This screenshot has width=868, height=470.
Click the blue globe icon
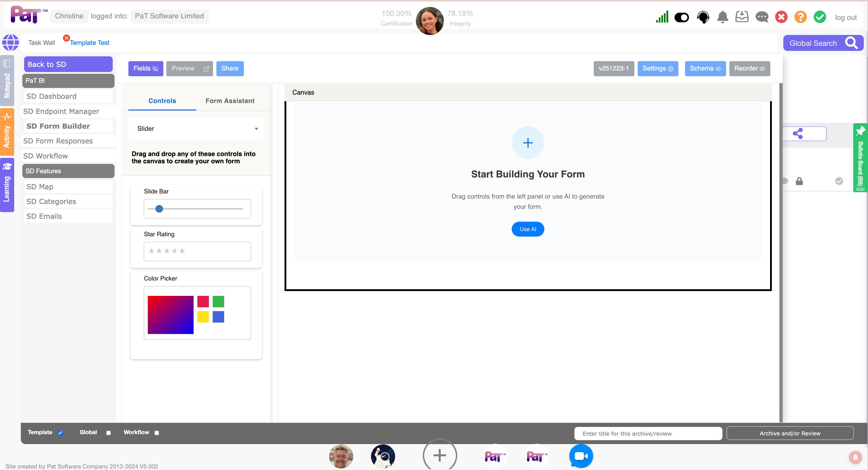[11, 42]
